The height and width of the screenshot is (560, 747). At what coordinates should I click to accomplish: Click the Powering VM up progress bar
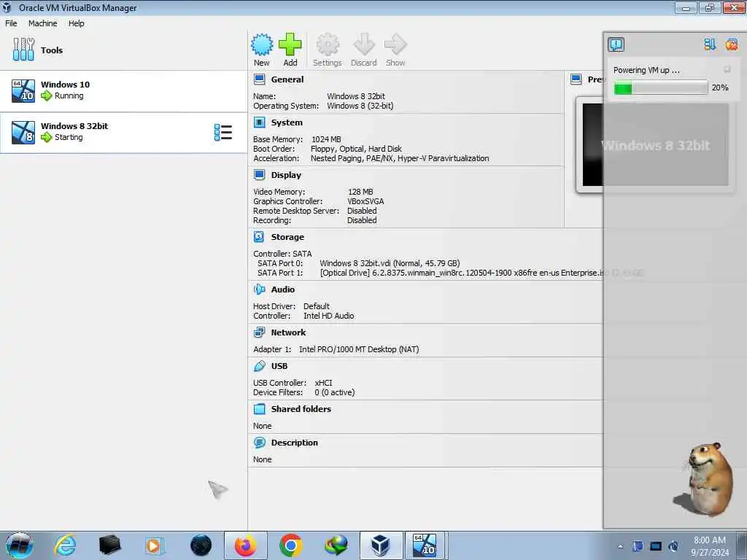coord(660,87)
